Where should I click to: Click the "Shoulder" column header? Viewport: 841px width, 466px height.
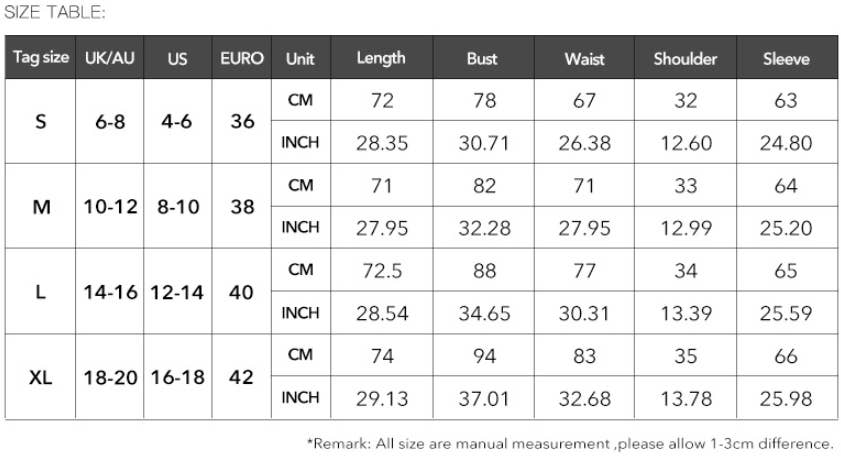[685, 58]
